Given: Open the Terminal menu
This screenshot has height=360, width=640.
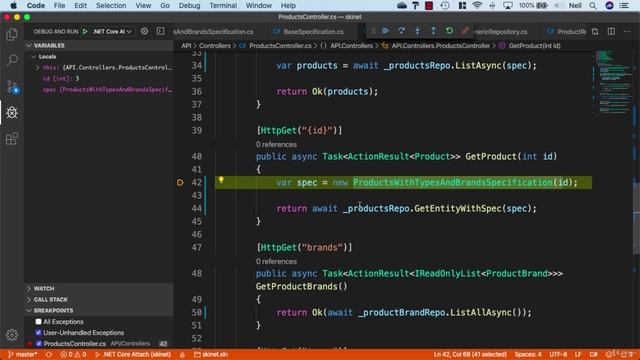Looking at the screenshot, I should tap(223, 6).
